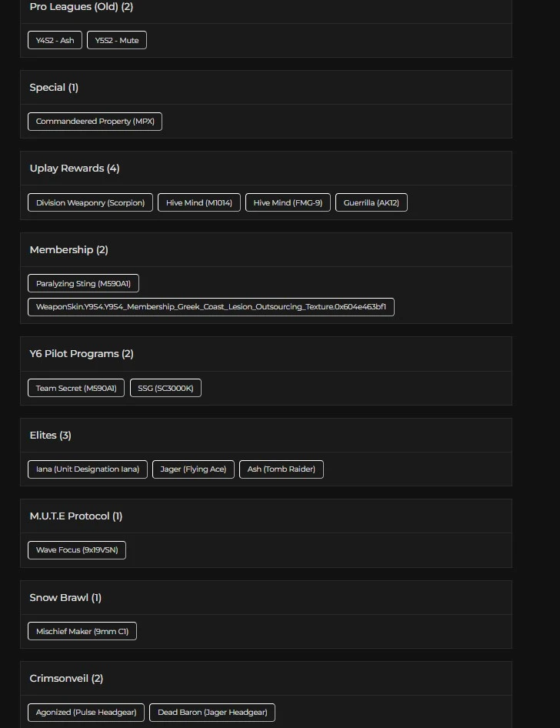
Task: Click the Elites (3) section header
Action: pyautogui.click(x=51, y=436)
